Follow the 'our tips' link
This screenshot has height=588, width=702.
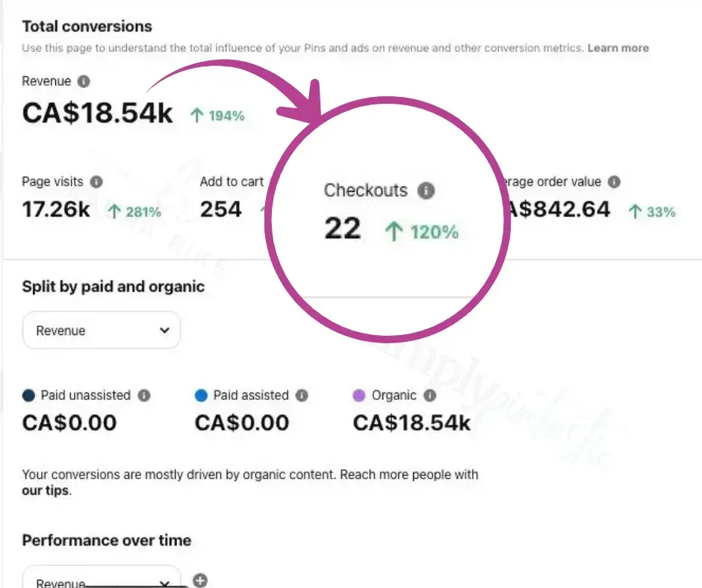coord(45,491)
